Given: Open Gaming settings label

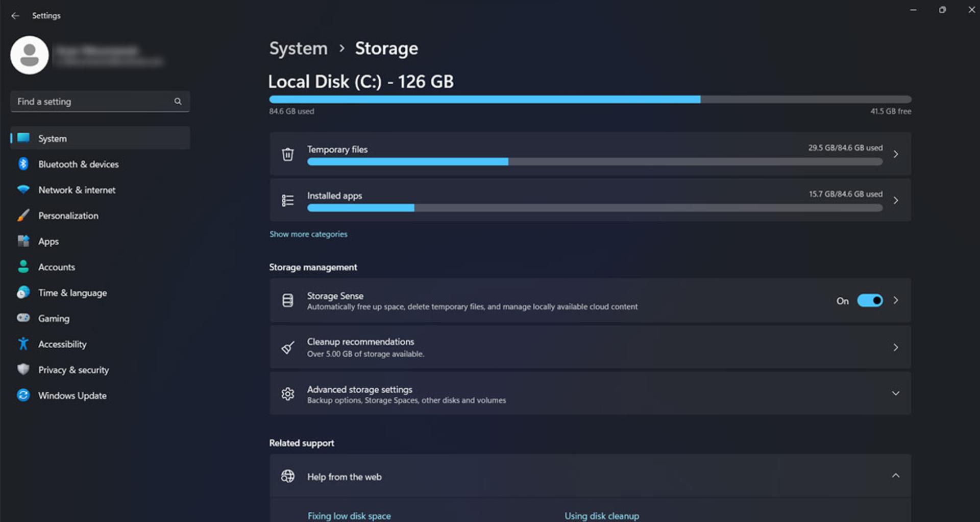Looking at the screenshot, I should coord(54,318).
